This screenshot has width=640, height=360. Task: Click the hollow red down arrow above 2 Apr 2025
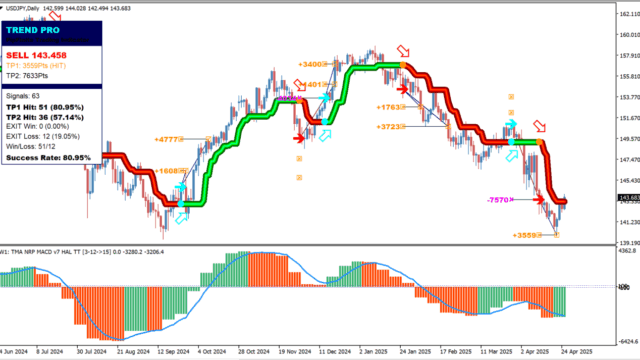click(539, 127)
